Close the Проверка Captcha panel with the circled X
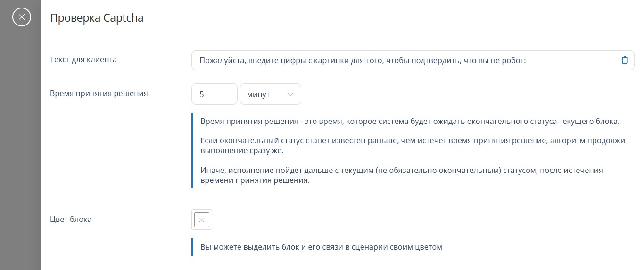 tap(21, 17)
